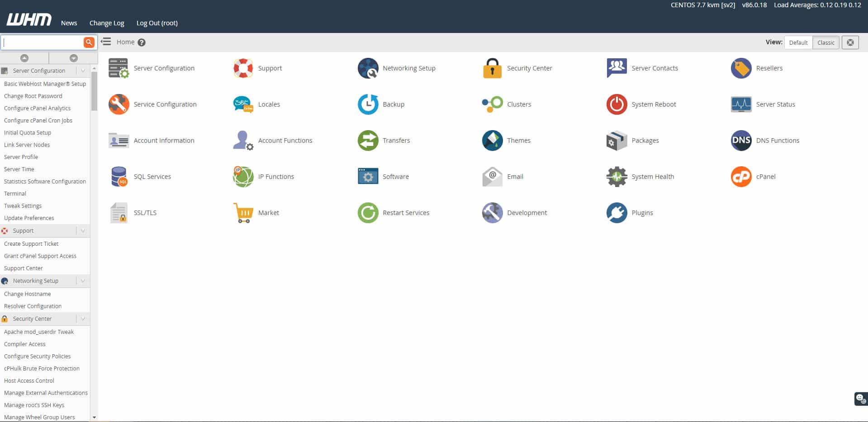Select Server Configuration sidebar header
Viewport: 868px width, 422px height.
tap(39, 70)
